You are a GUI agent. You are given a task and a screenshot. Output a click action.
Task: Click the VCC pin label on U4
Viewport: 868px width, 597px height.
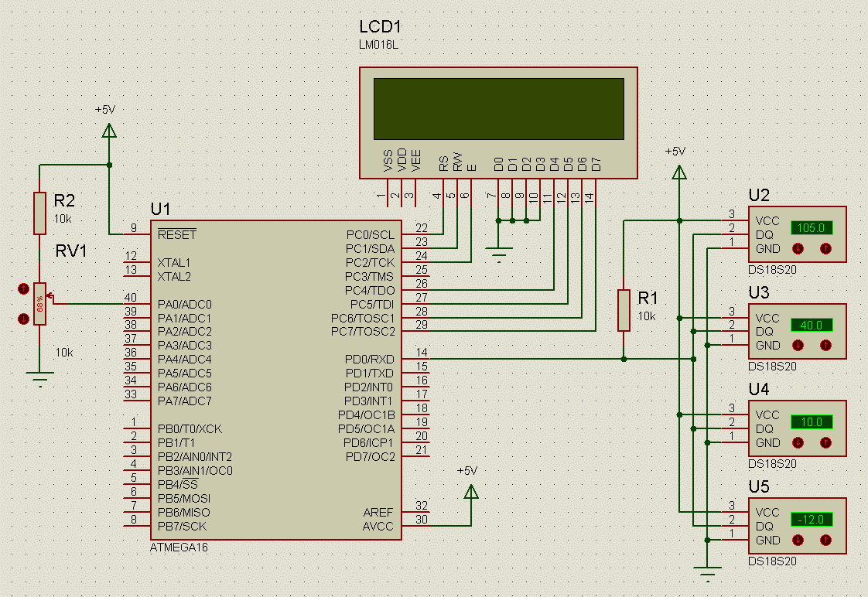767,415
